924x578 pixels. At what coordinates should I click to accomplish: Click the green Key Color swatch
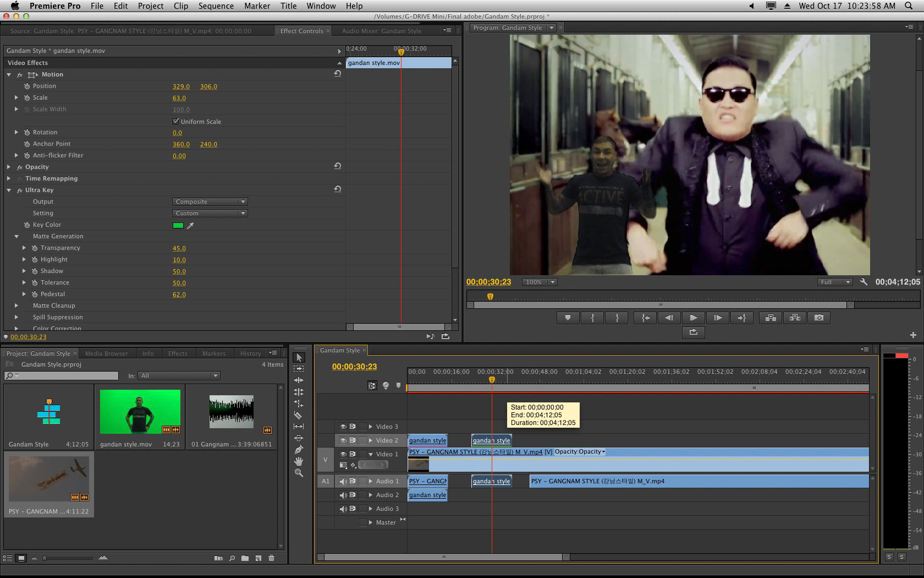tap(178, 225)
